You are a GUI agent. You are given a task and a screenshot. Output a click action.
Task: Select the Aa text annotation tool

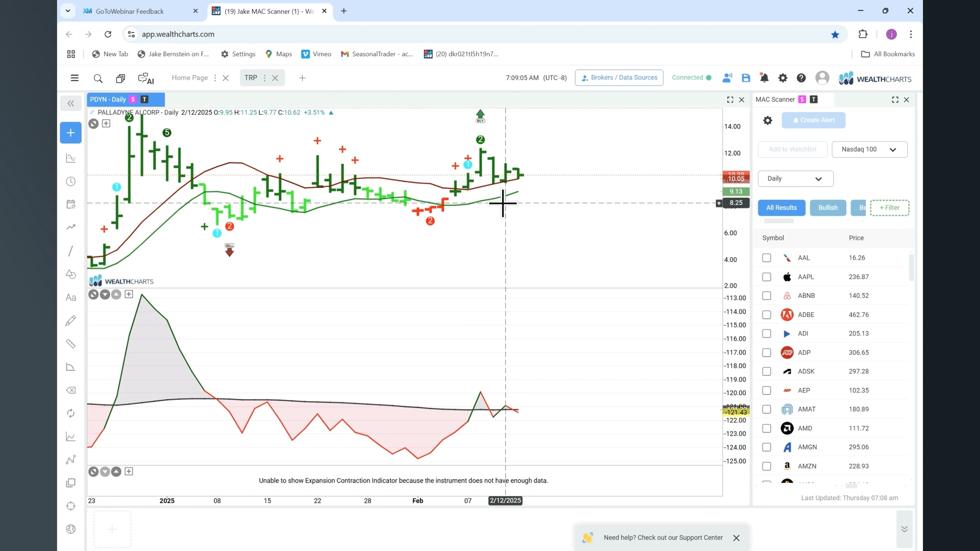tap(71, 297)
